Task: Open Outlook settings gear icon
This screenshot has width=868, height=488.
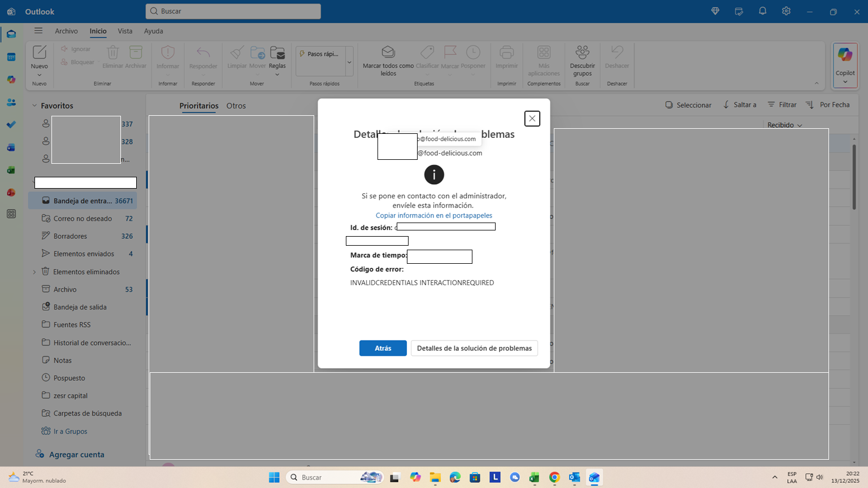Action: [x=786, y=11]
